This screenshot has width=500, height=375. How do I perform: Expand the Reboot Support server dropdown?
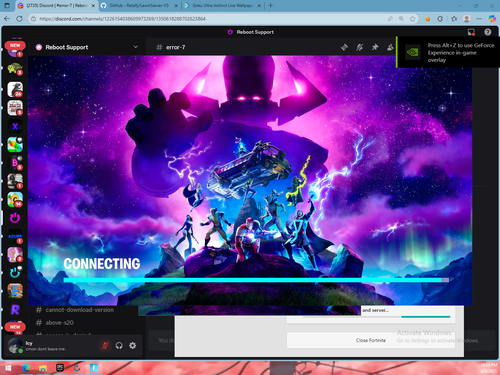tap(136, 47)
